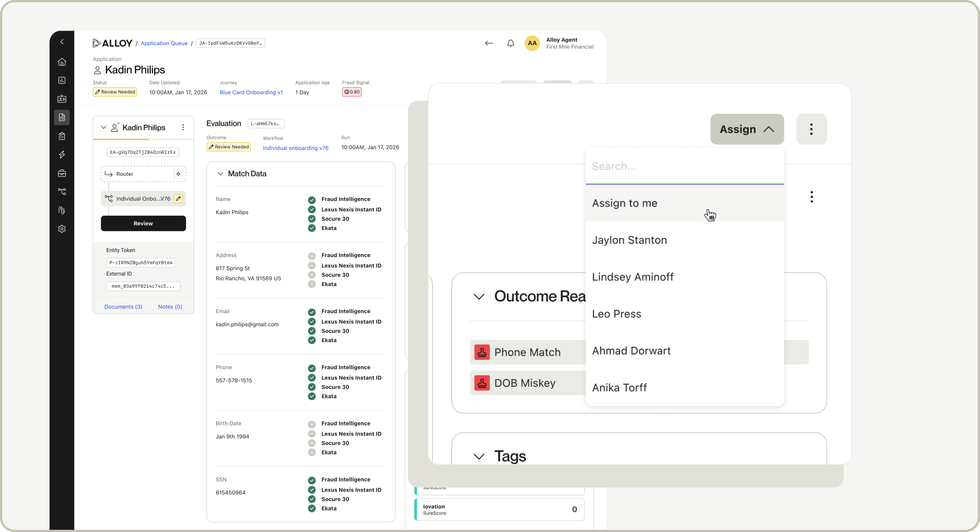Collapse the Assign dropdown button
980x532 pixels.
(x=747, y=129)
